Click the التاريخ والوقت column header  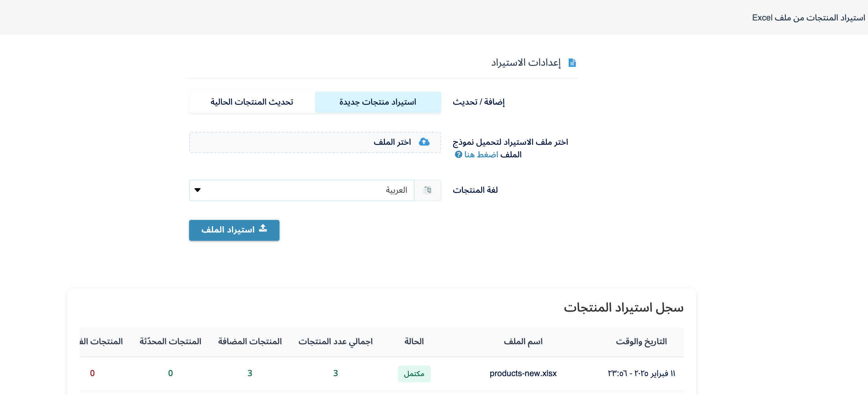[641, 341]
